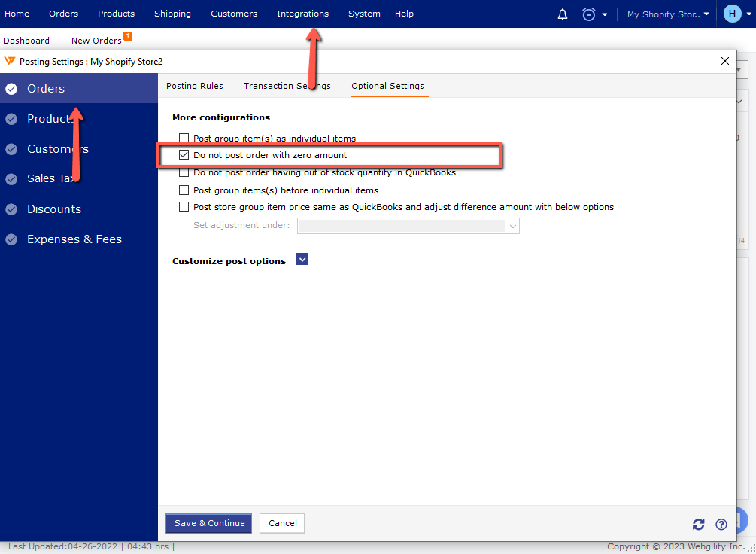Click the Discounts checkmark icon in sidebar
The height and width of the screenshot is (554, 756).
(11, 209)
